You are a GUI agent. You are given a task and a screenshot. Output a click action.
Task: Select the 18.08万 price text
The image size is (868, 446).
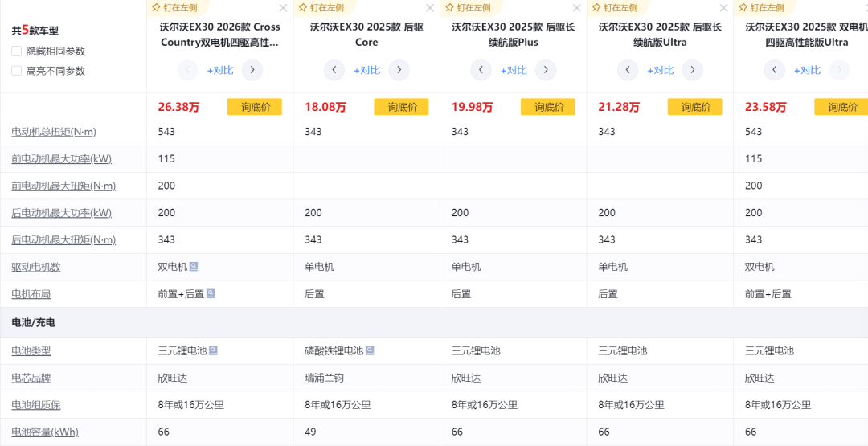[x=325, y=107]
